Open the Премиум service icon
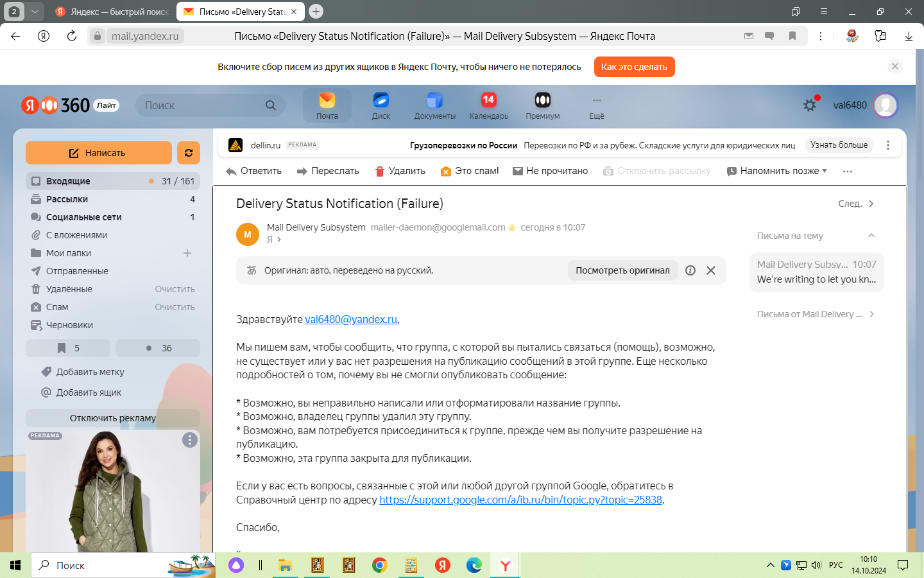The width and height of the screenshot is (924, 578). pyautogui.click(x=543, y=105)
